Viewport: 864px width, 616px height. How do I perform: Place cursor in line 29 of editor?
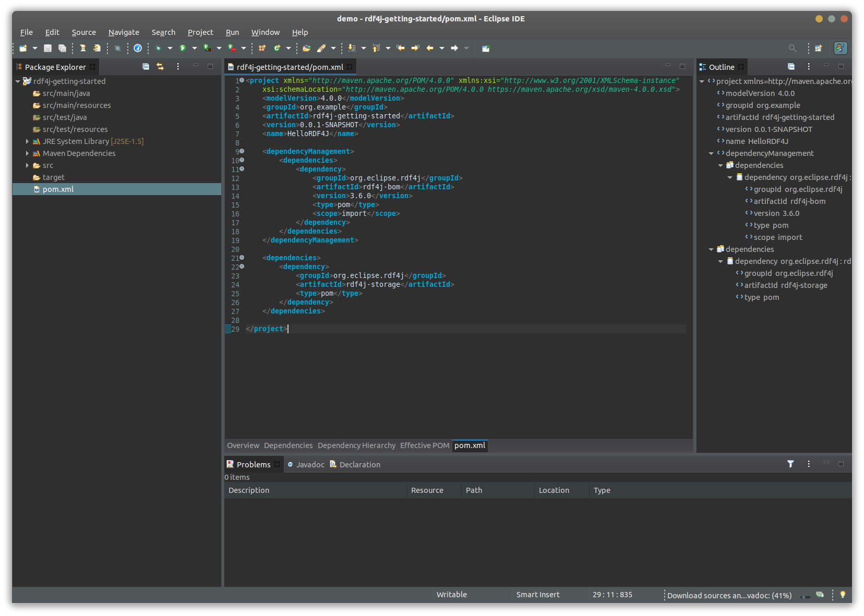click(x=465, y=329)
